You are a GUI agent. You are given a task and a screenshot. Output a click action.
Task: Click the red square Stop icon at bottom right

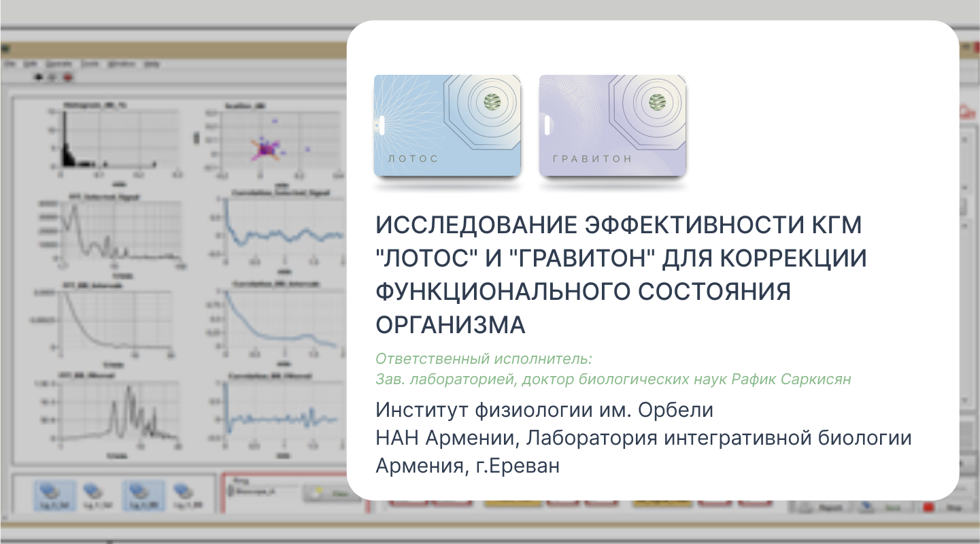[x=928, y=507]
